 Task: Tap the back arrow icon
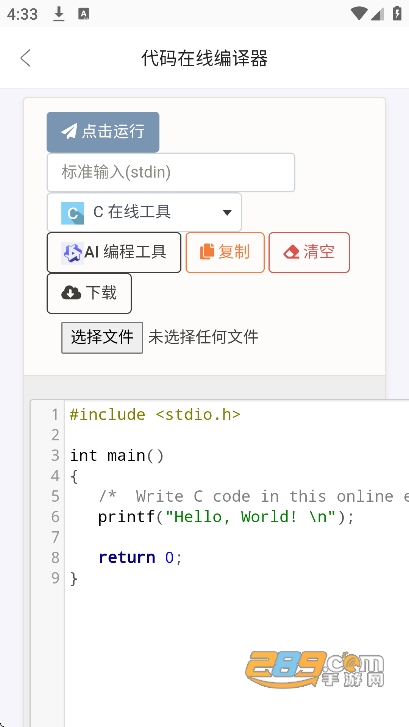point(26,58)
